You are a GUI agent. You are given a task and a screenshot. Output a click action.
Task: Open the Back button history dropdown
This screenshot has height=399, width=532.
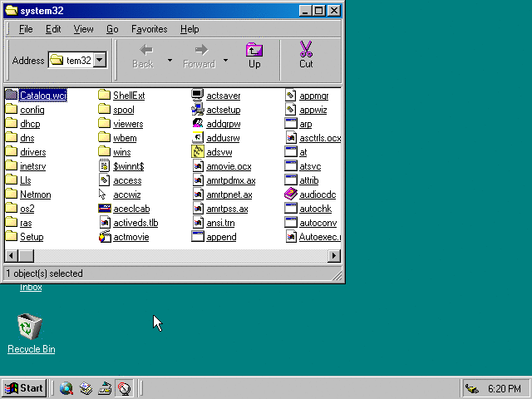point(170,61)
